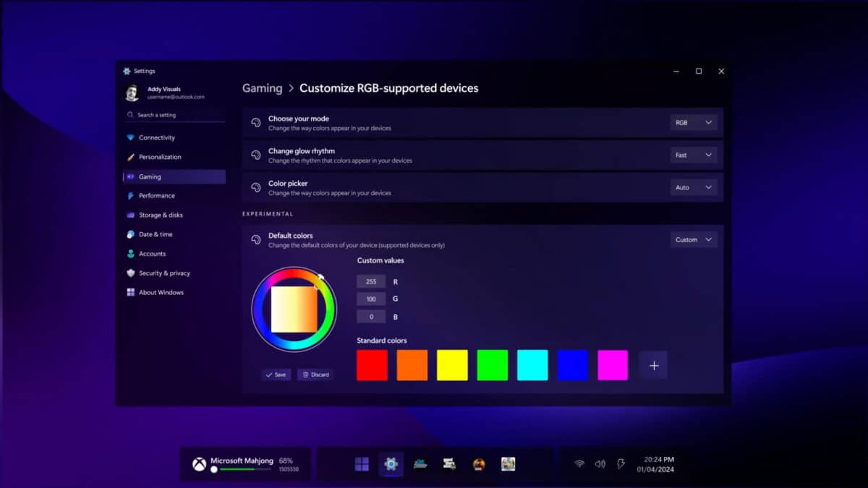Open Settings from the taskbar
Image resolution: width=868 pixels, height=488 pixels.
click(x=391, y=464)
